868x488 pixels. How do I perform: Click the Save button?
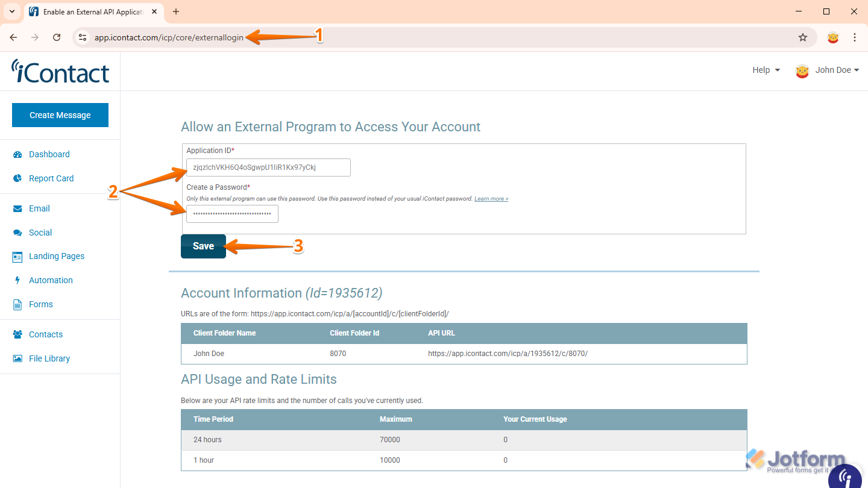click(203, 246)
